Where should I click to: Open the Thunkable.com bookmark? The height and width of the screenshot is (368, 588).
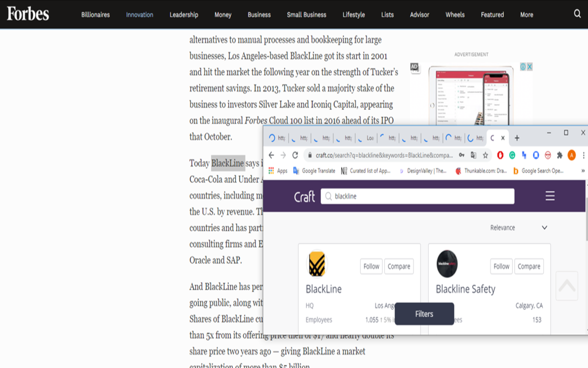coord(481,171)
